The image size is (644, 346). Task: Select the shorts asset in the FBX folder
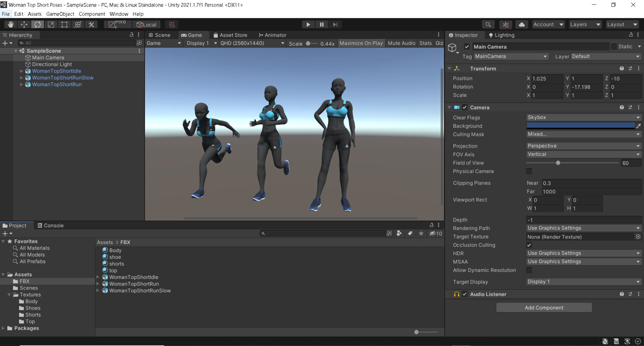[116, 263]
